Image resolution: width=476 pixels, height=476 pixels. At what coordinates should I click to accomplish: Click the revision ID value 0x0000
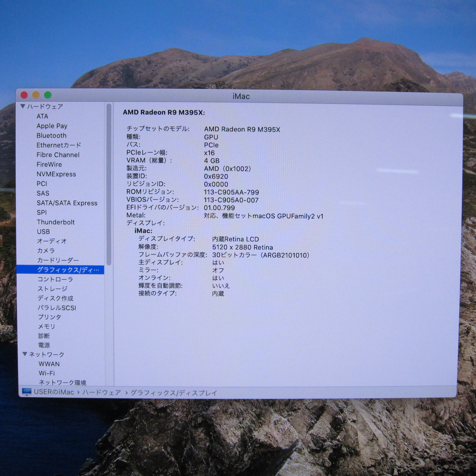pos(216,184)
